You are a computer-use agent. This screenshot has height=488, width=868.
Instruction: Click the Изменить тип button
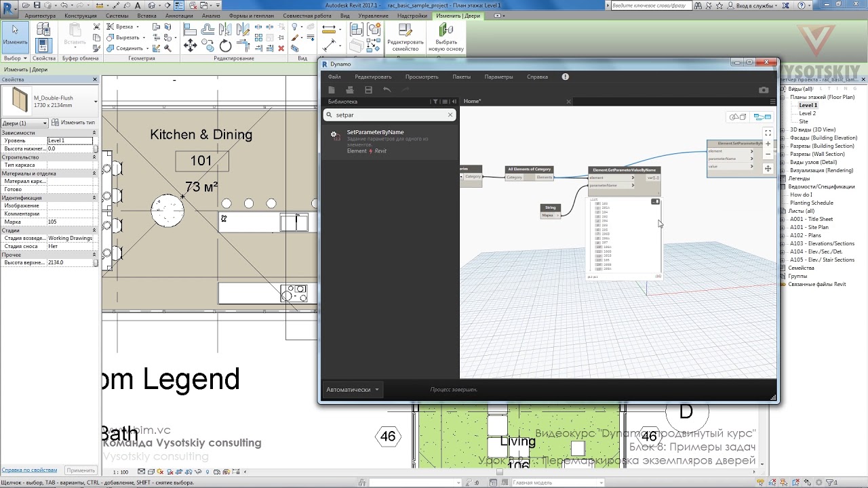coord(74,123)
